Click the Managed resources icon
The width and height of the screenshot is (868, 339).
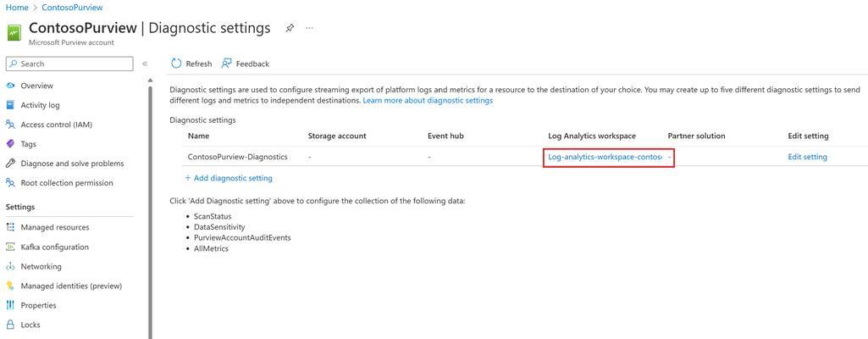pos(10,227)
